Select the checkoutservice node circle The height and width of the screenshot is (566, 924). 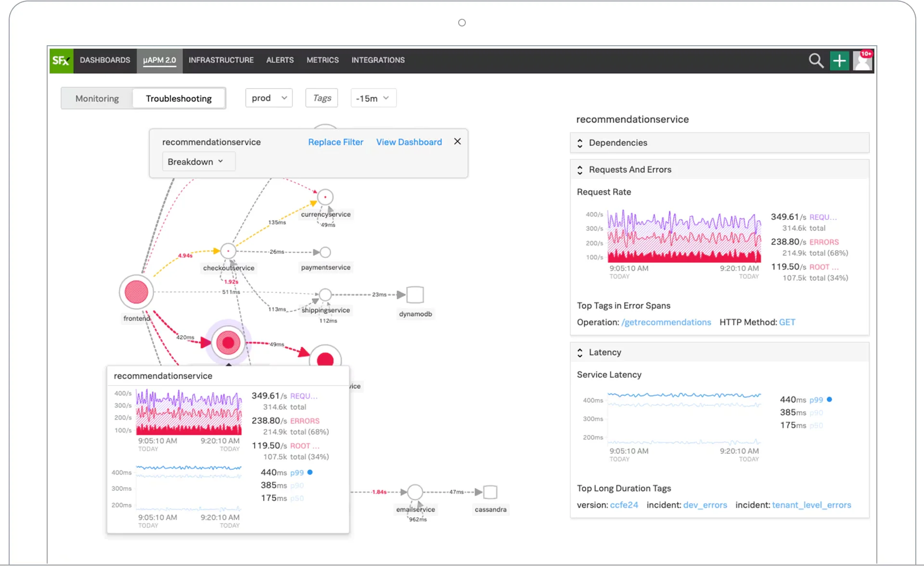(x=228, y=251)
